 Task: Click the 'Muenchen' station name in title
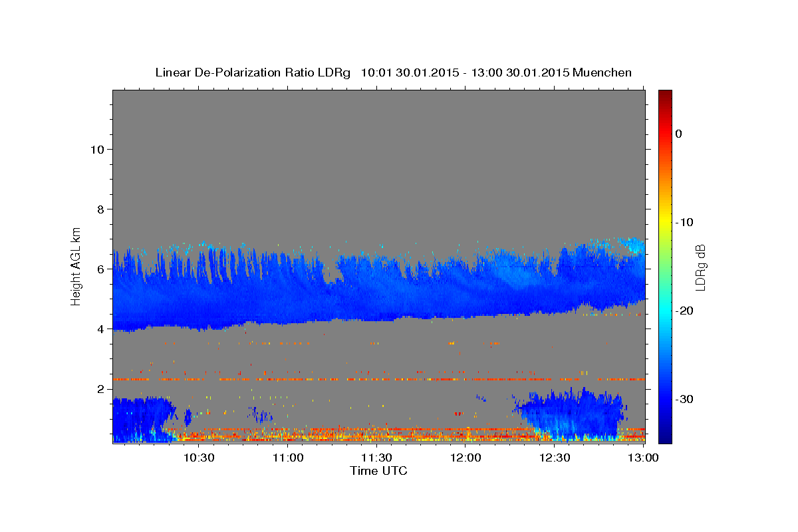(602, 72)
